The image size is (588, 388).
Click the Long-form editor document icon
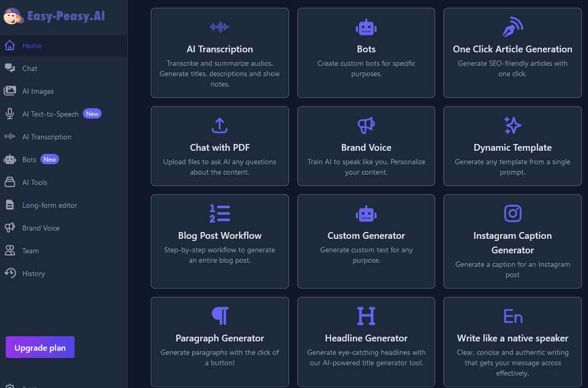(x=10, y=205)
